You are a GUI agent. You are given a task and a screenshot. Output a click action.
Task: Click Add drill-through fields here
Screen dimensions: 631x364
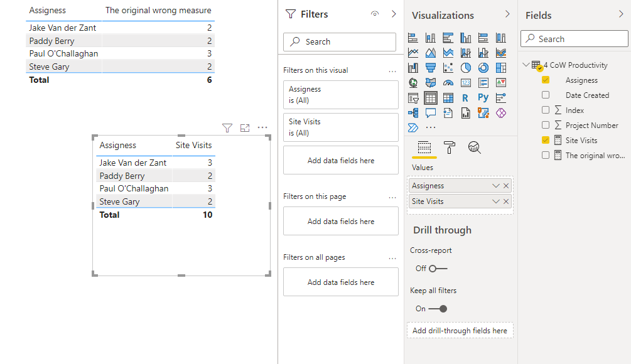[460, 330]
